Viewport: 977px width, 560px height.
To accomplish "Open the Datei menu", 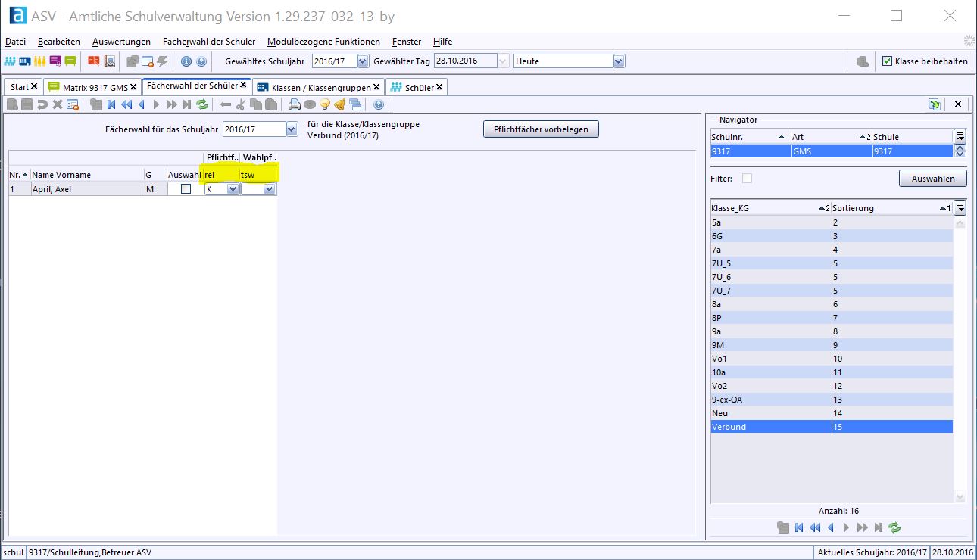I will pos(15,42).
